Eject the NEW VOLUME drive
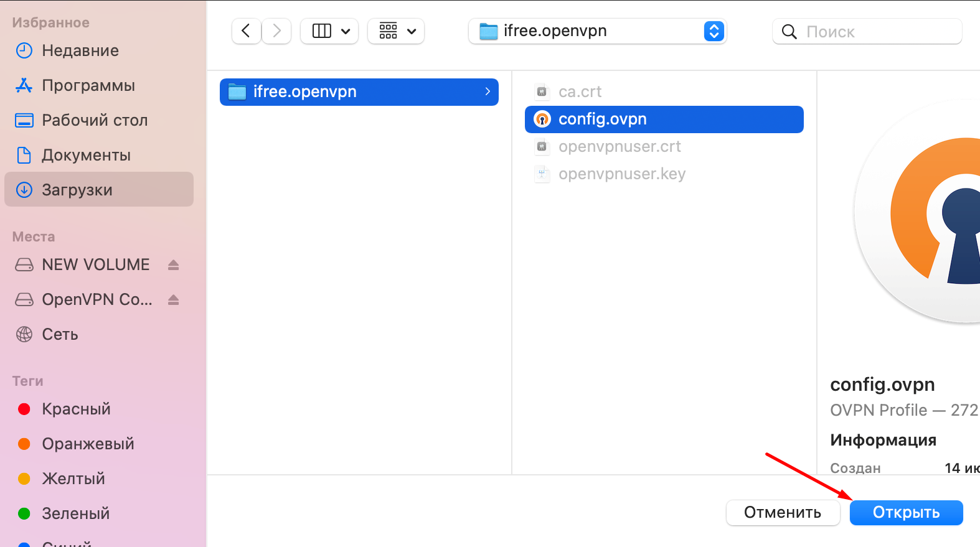980x547 pixels. [x=174, y=265]
